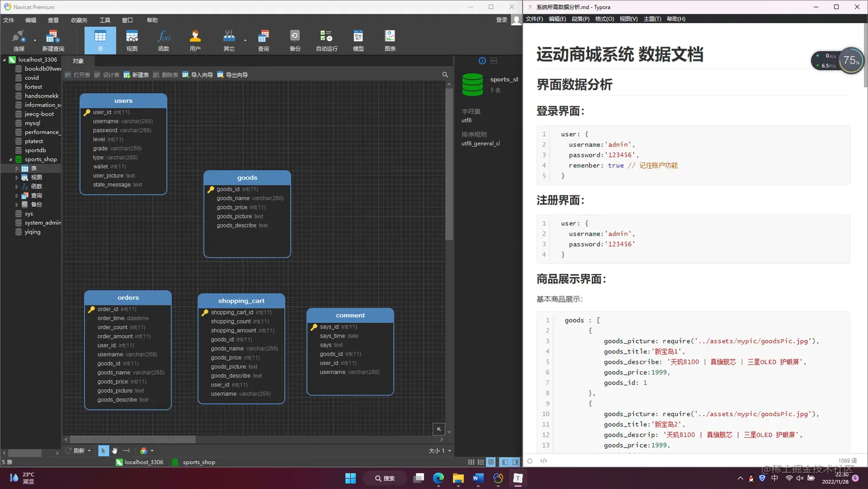Image resolution: width=868 pixels, height=489 pixels.
Task: Click the 导出向导 (Export Wizard) button
Action: tap(232, 75)
